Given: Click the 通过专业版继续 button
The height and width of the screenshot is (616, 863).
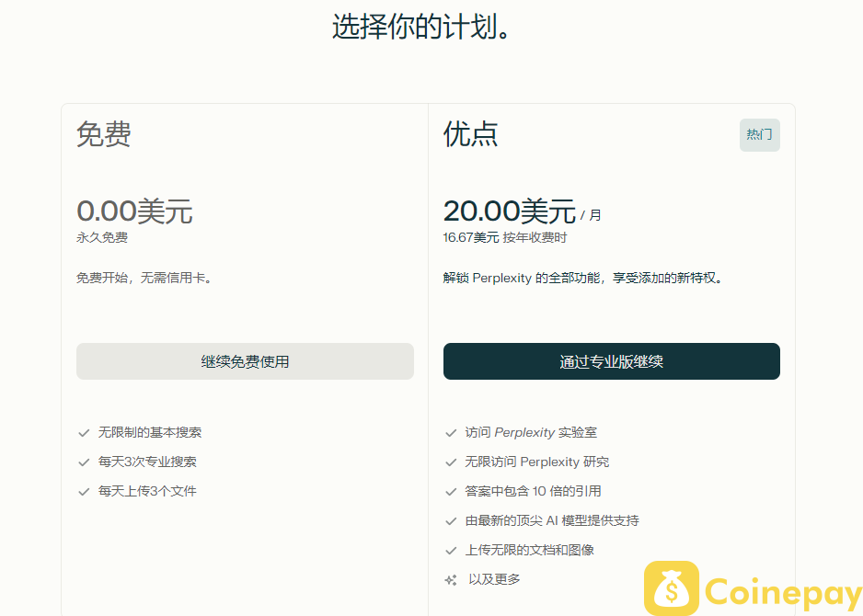Looking at the screenshot, I should tap(612, 361).
